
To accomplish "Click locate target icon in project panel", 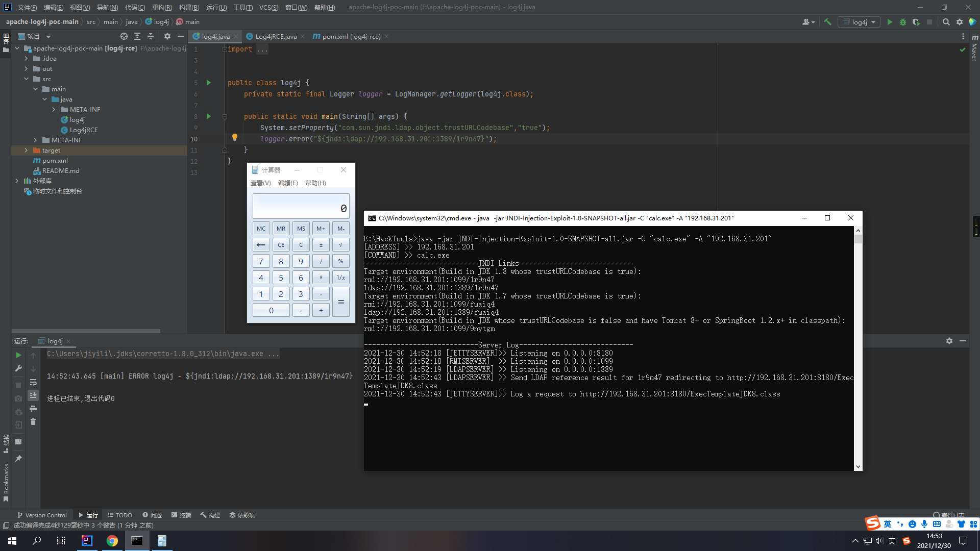I will [124, 36].
